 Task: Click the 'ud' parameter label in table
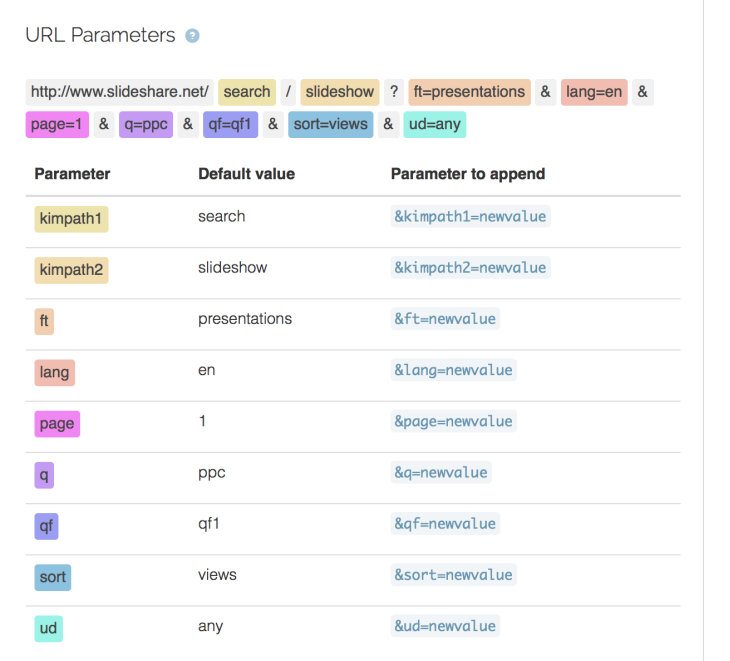click(x=48, y=628)
